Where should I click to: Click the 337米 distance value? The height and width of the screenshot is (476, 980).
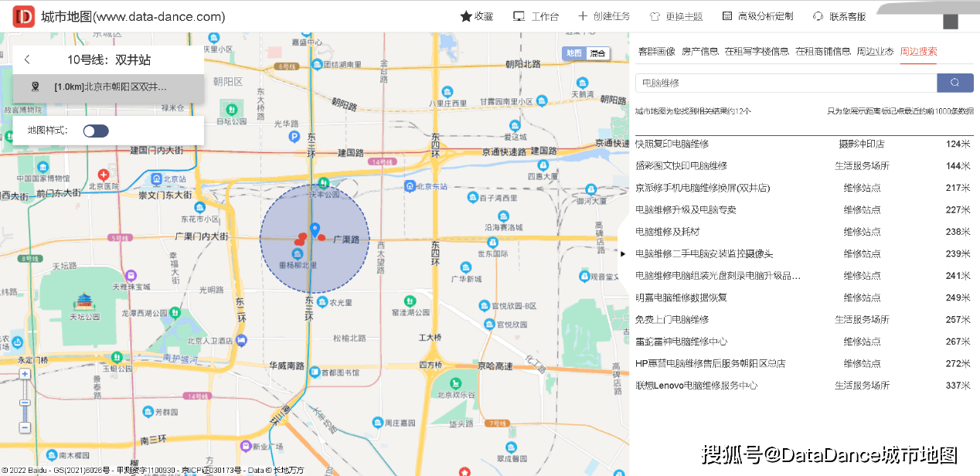point(958,385)
